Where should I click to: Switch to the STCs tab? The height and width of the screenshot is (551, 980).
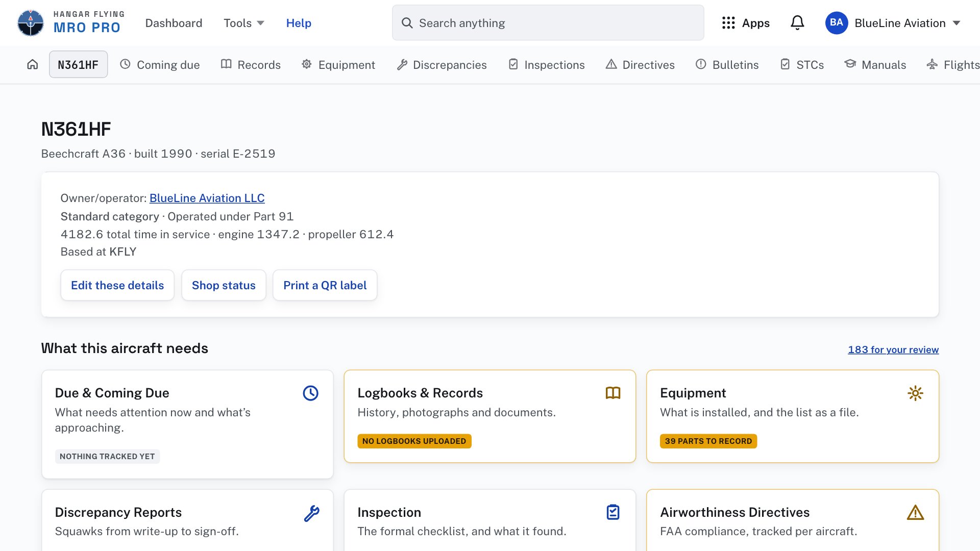pyautogui.click(x=802, y=64)
